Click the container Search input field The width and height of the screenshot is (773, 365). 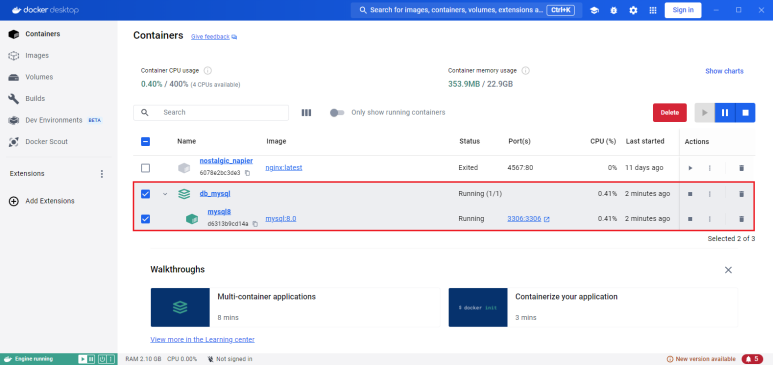click(211, 112)
